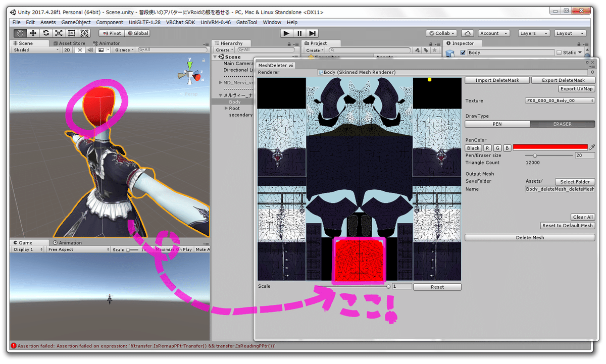The height and width of the screenshot is (364, 606).
Task: Switch to the Asset Store tab
Action: coord(69,43)
